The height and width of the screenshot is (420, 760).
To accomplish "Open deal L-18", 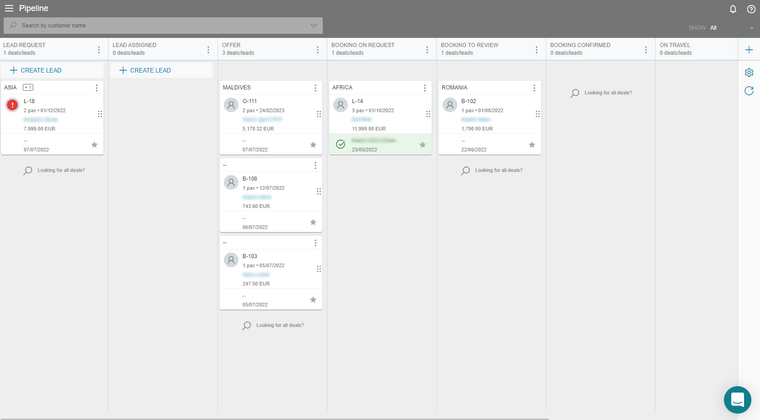I will coord(29,102).
